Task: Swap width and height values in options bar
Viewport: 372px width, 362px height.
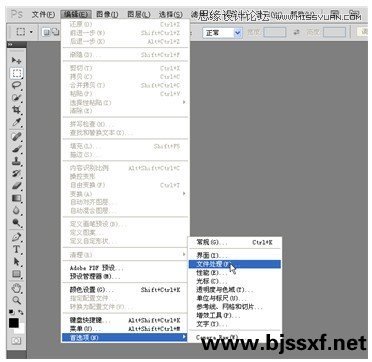Action: [x=295, y=32]
